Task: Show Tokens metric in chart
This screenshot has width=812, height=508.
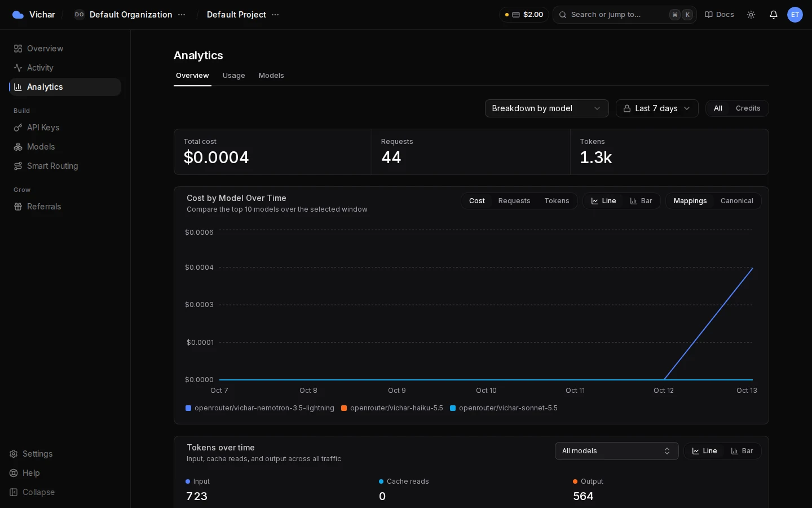Action: tap(557, 201)
